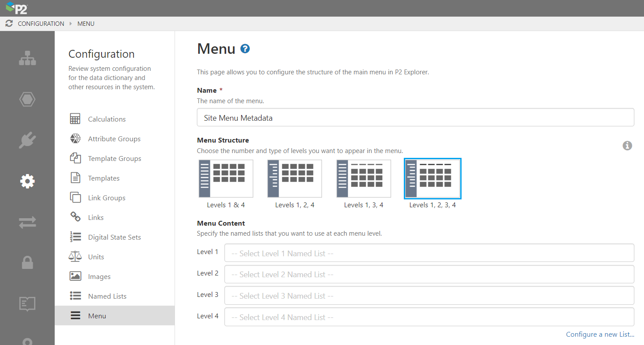The height and width of the screenshot is (345, 644).
Task: Click CONFIGURATION in the breadcrumb
Action: [x=41, y=24]
